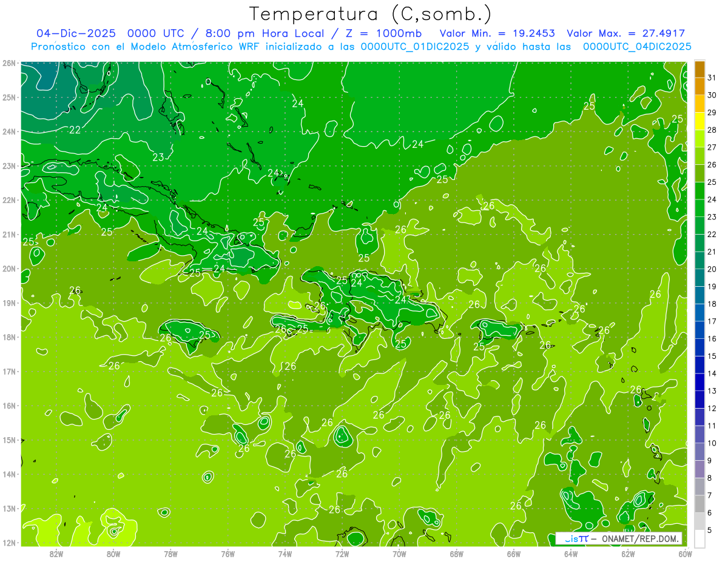Image resolution: width=728 pixels, height=562 pixels.
Task: Click the 64W longitude axis label
Action: (x=571, y=553)
